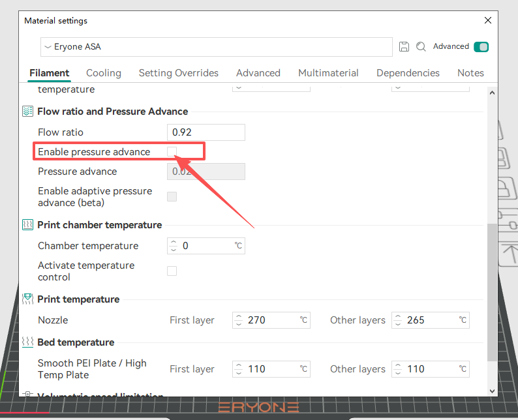Click the Bed temperature section icon
518x420 pixels.
pos(27,342)
